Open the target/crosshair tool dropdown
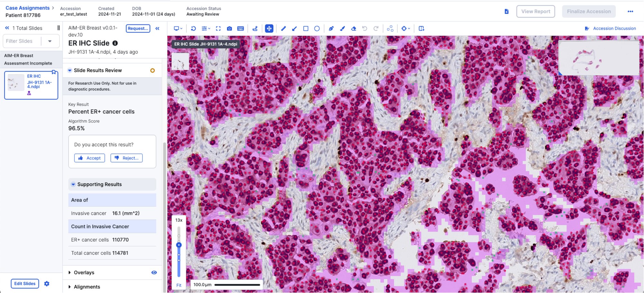The image size is (644, 293). pyautogui.click(x=406, y=29)
